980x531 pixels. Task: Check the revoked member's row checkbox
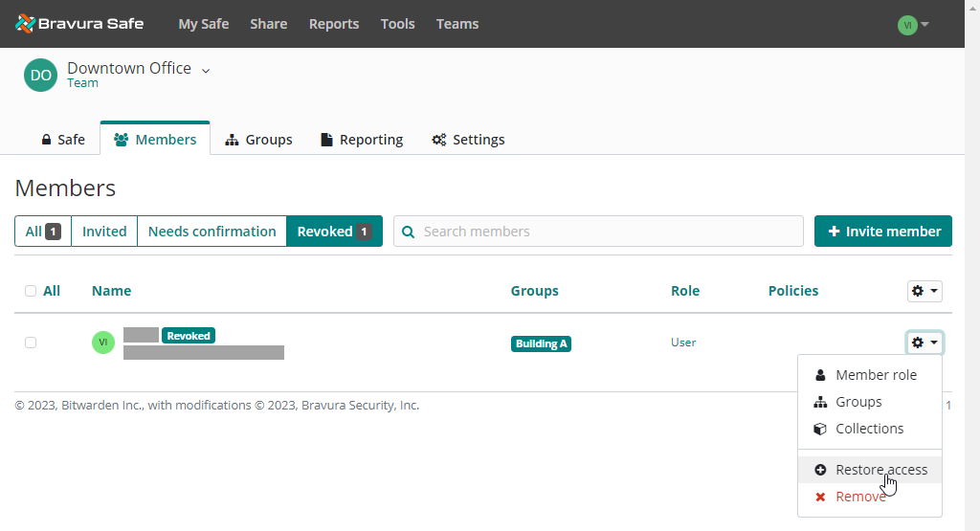[31, 343]
